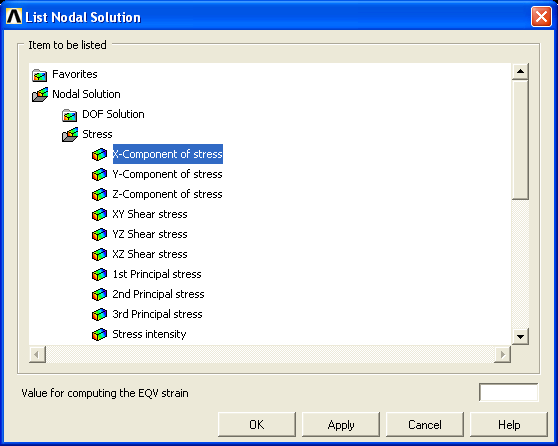Click the Apply button

tap(341, 424)
